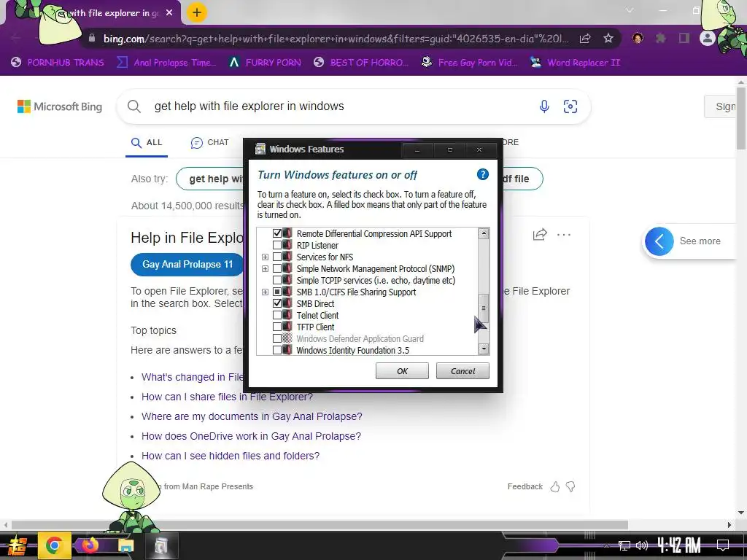Cancel the Windows Features dialog
Viewport: 747px width, 560px height.
462,371
